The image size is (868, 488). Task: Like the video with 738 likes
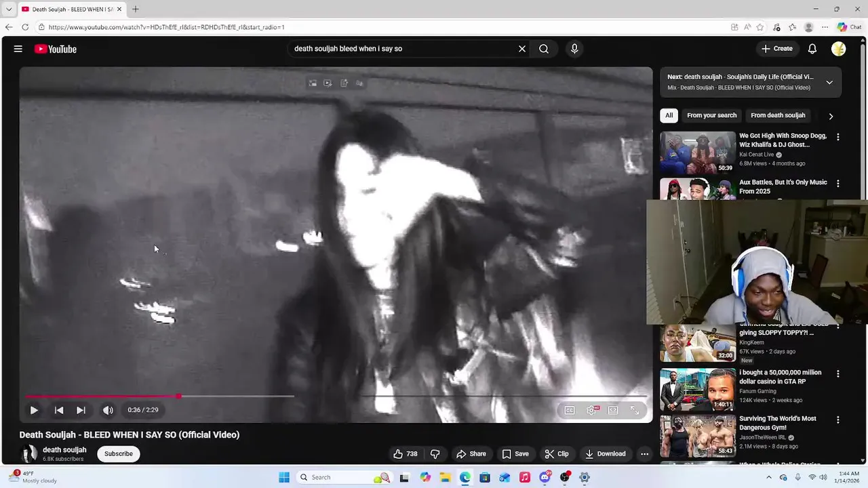point(406,454)
